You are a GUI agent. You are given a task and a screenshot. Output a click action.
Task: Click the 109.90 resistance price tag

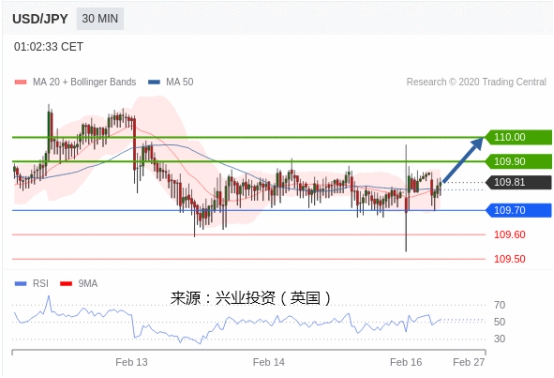519,161
